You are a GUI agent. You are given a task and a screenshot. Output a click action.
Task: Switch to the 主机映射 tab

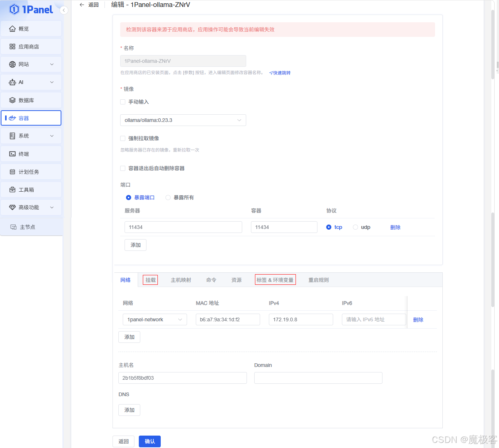tap(181, 280)
